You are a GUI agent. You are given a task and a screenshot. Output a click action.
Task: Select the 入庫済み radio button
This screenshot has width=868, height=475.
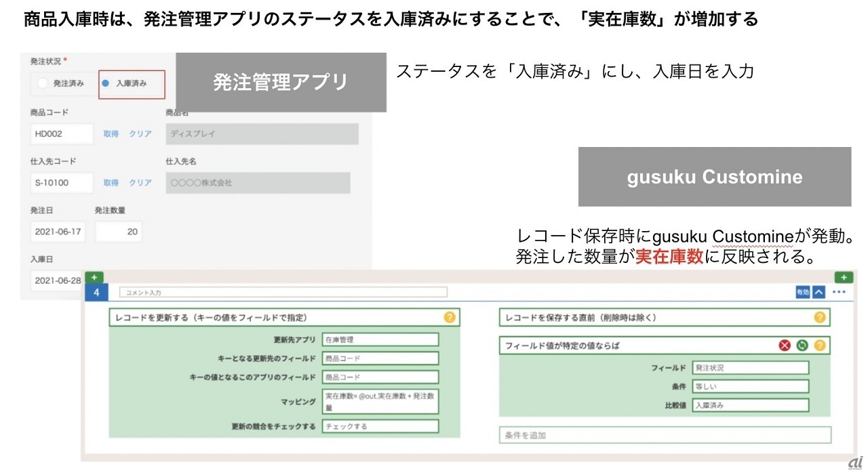coord(106,84)
